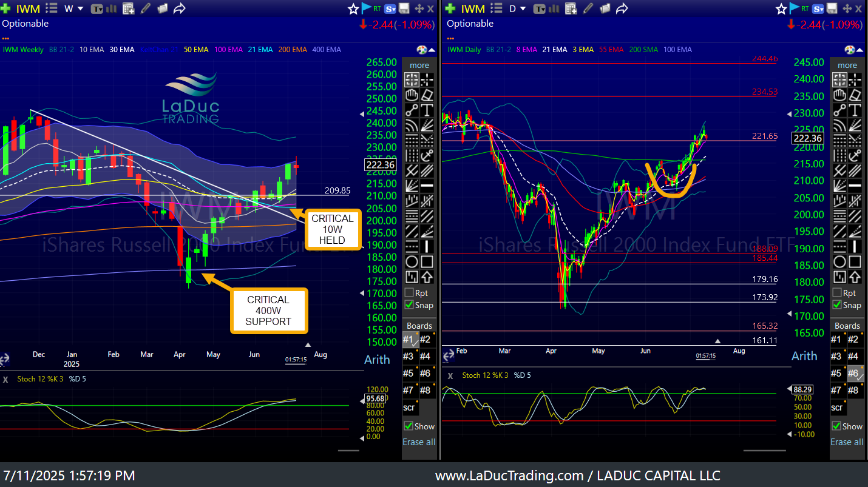The image size is (868, 487).
Task: Click the 55 EMA legend label on daily chart
Action: (611, 50)
